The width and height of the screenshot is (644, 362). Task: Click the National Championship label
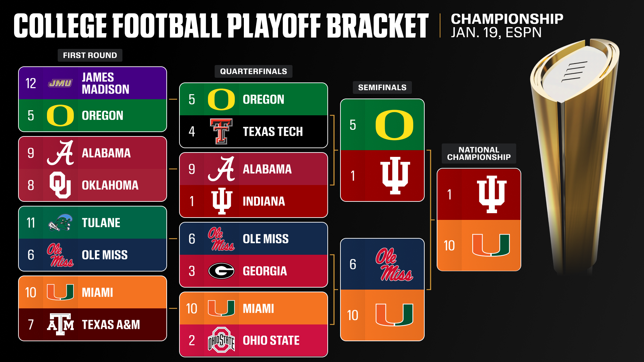479,154
